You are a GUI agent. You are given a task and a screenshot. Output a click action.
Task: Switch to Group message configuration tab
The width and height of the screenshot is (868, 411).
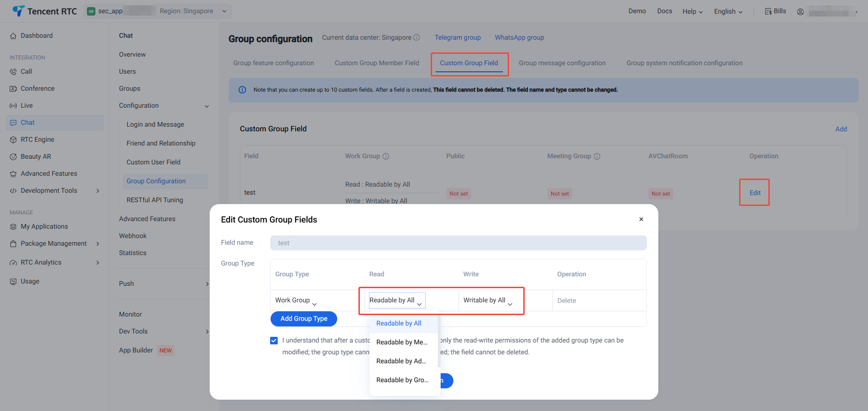pyautogui.click(x=562, y=63)
